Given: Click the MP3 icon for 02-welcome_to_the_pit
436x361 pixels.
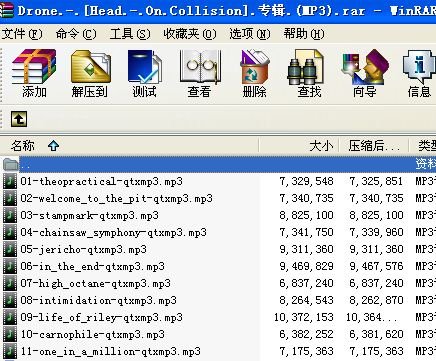Looking at the screenshot, I should coord(10,198).
